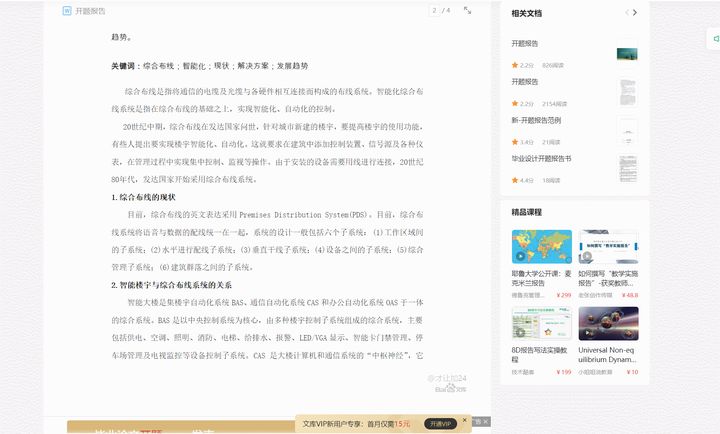Open 新-开题报告范例 related document
The image size is (720, 434).
click(536, 120)
